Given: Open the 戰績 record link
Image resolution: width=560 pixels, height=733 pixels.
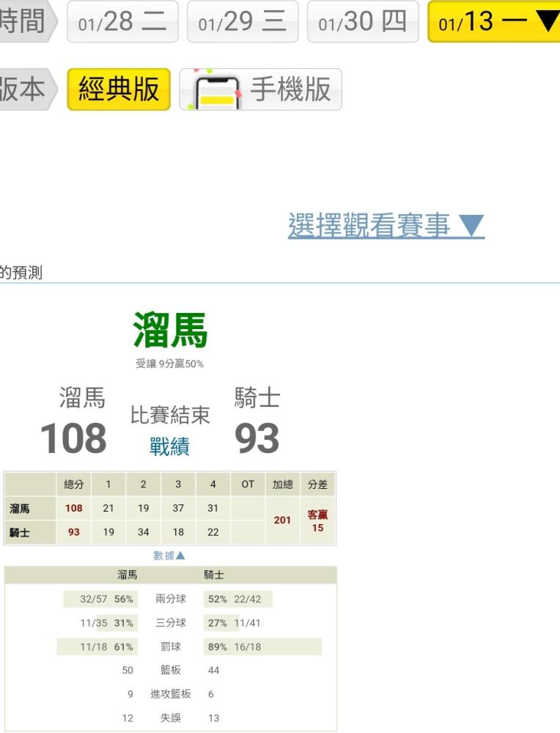Looking at the screenshot, I should [x=169, y=446].
